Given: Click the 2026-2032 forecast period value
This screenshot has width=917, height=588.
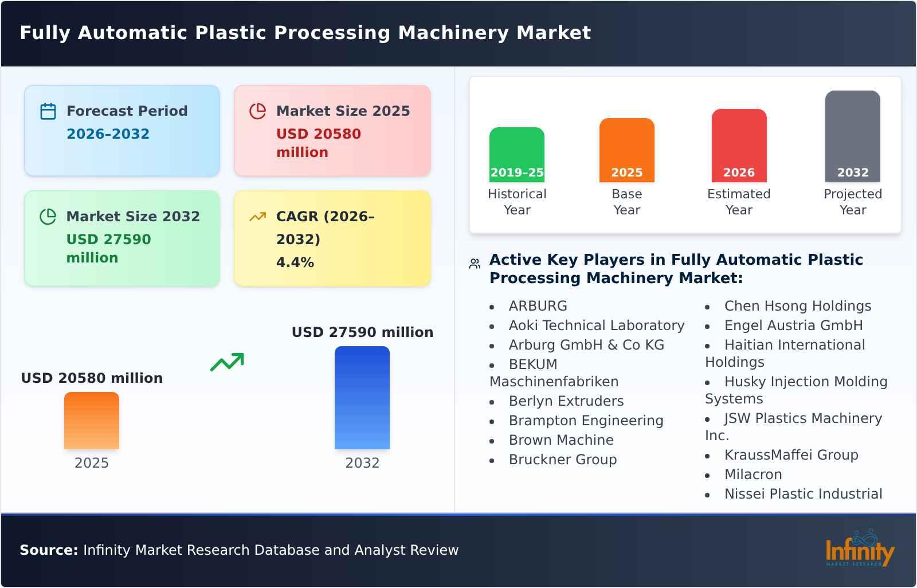Looking at the screenshot, I should tap(108, 134).
